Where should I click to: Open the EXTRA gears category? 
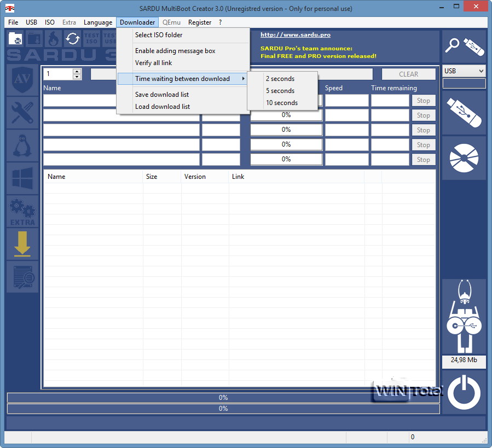click(x=22, y=211)
